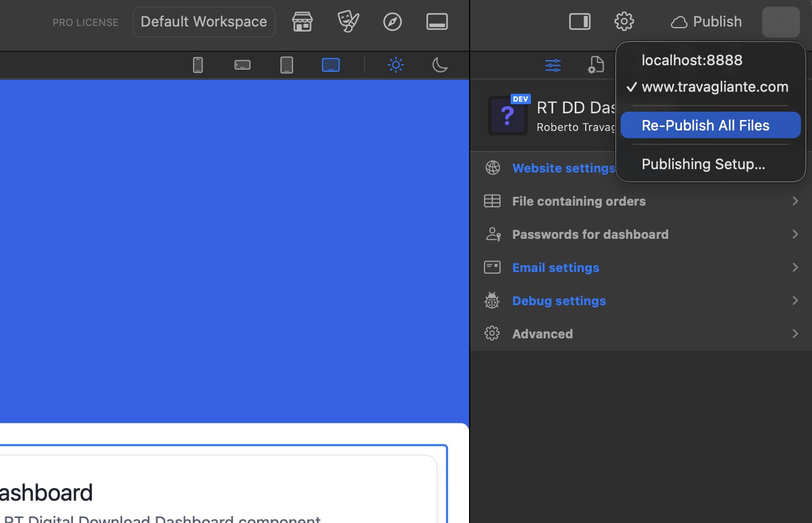Choose localhost:8888 publishing destination
Image resolution: width=812 pixels, height=523 pixels.
[711, 60]
